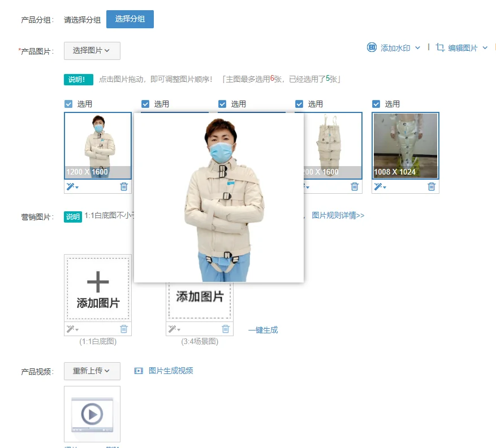Click the enlarged preview image of the jacket
The height and width of the screenshot is (448, 496).
click(x=219, y=198)
